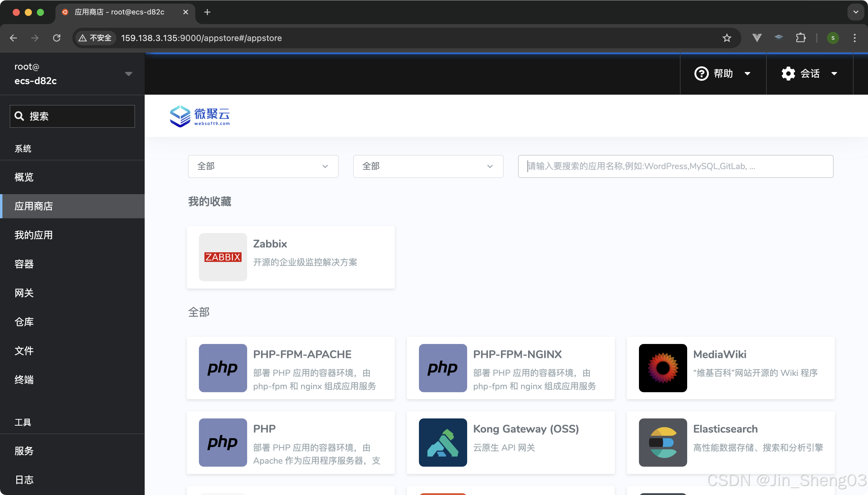This screenshot has height=495, width=868.
Task: Click the magnifier icon in sidebar search
Action: point(19,116)
